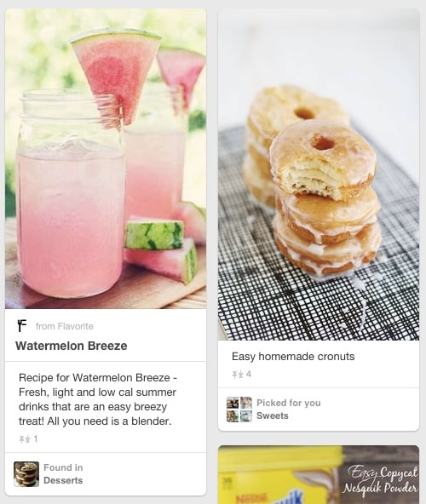Click the number 1 repin count
Viewport: 426px width, 504px height.
[36, 439]
